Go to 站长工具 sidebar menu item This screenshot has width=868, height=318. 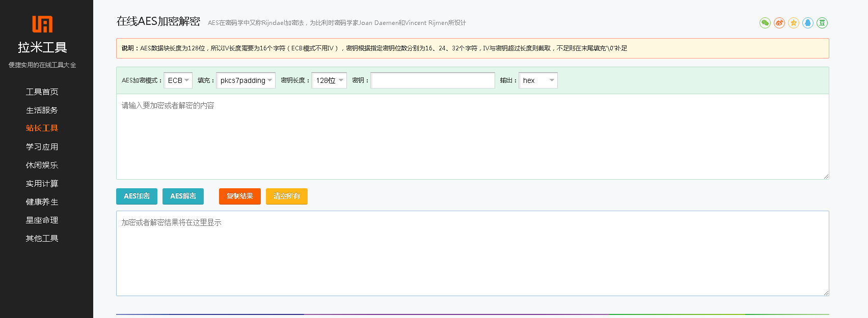(x=42, y=128)
